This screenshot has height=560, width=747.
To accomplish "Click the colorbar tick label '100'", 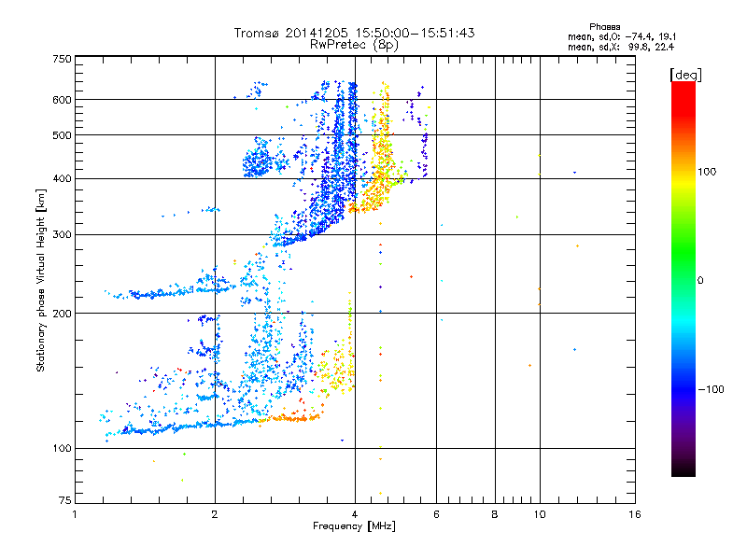I will point(707,172).
